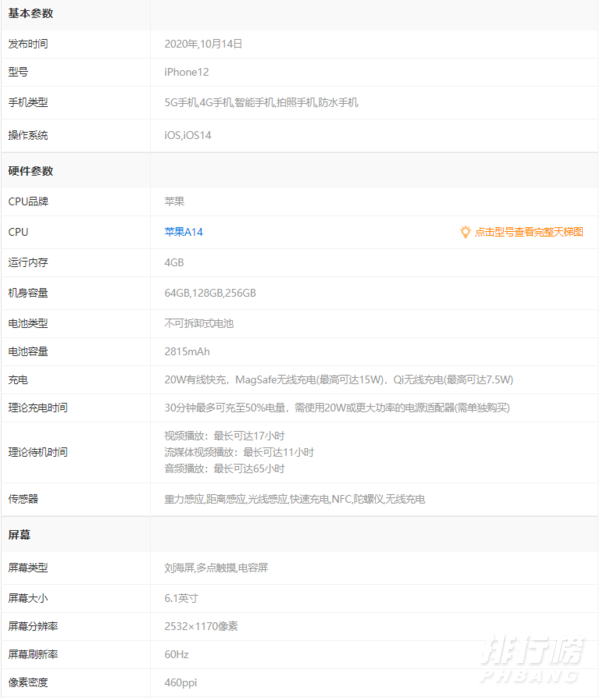Click the 像素密度 label
The width and height of the screenshot is (600, 698).
(x=28, y=682)
